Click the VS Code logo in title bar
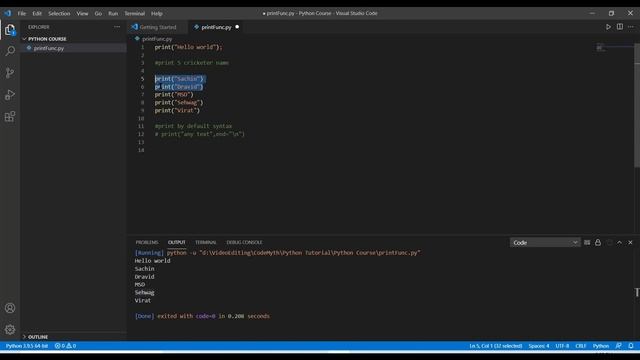This screenshot has height=360, width=640. (8, 13)
